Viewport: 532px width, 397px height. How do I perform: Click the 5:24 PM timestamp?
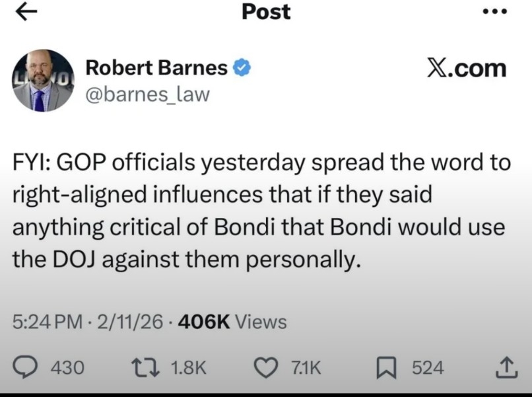pos(48,322)
